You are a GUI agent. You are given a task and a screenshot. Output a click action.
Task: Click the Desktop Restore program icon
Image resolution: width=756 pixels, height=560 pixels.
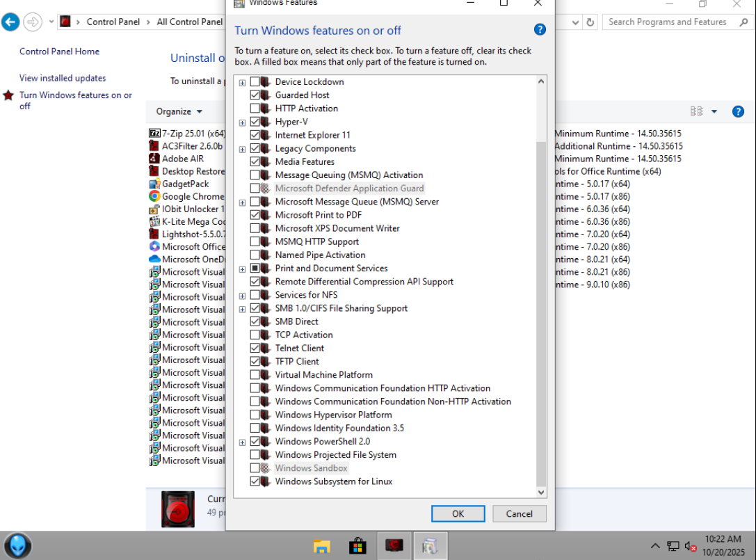[154, 170]
